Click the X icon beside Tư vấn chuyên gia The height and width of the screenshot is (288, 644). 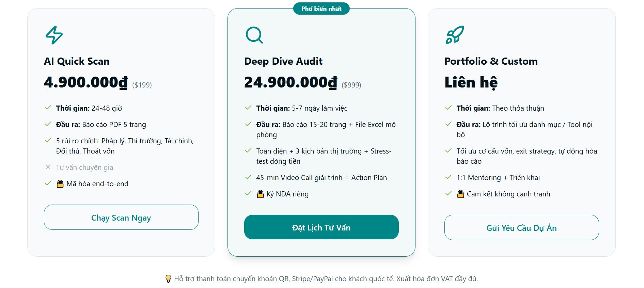coord(48,167)
